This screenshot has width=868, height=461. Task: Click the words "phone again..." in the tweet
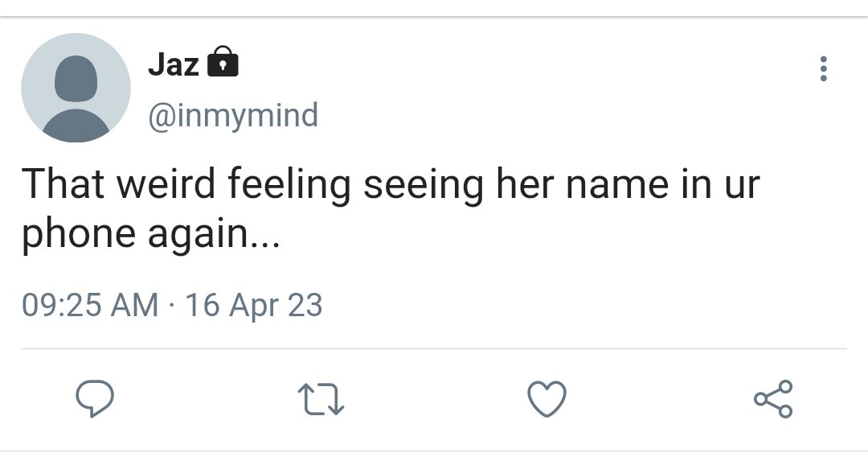pyautogui.click(x=151, y=234)
